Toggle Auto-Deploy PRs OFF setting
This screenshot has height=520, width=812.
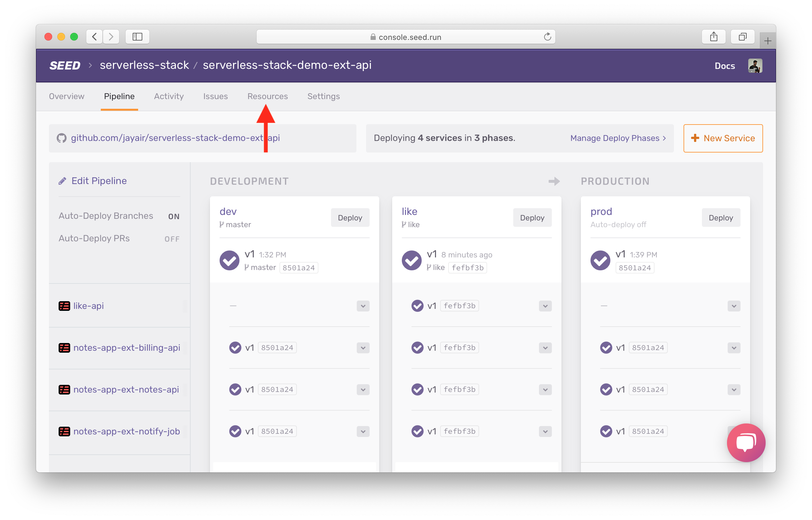(172, 238)
